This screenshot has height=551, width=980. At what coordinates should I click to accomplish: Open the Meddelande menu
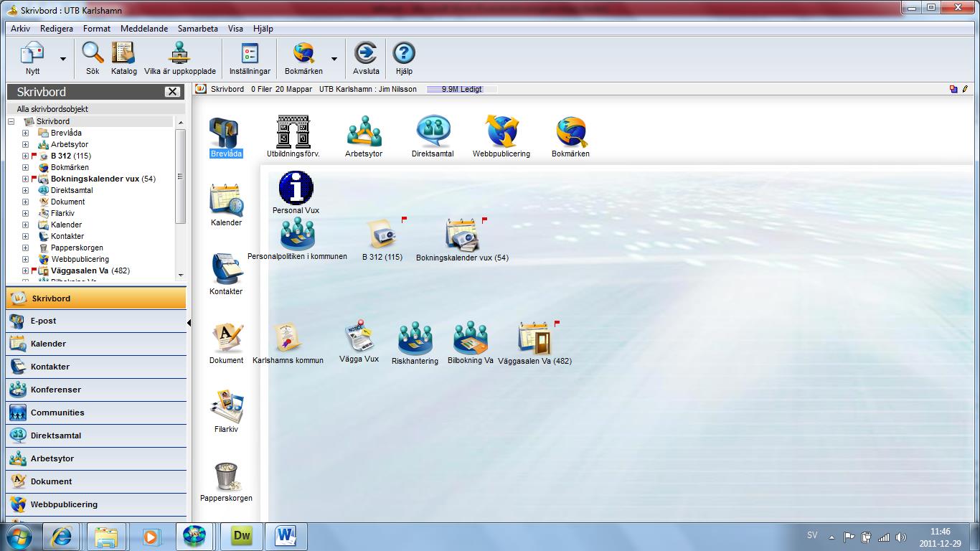coord(144,29)
